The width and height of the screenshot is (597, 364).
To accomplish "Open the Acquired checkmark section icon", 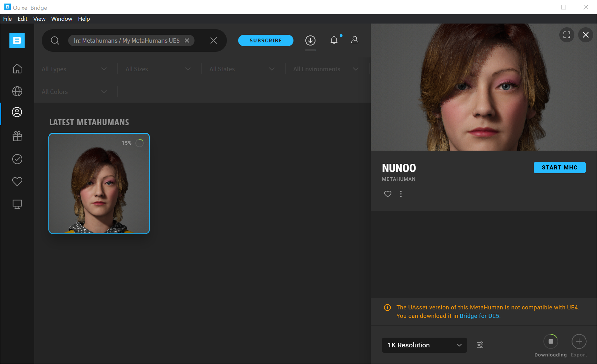I will 17,159.
